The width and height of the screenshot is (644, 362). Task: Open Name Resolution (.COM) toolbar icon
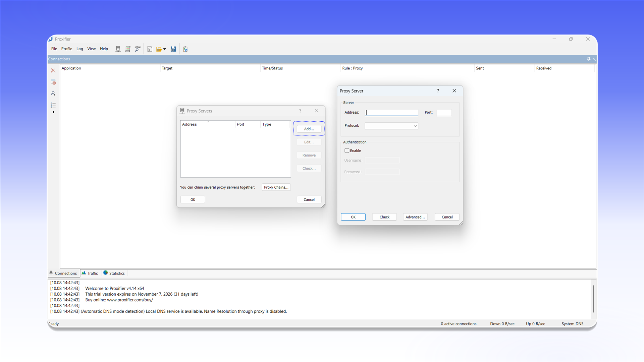[138, 49]
